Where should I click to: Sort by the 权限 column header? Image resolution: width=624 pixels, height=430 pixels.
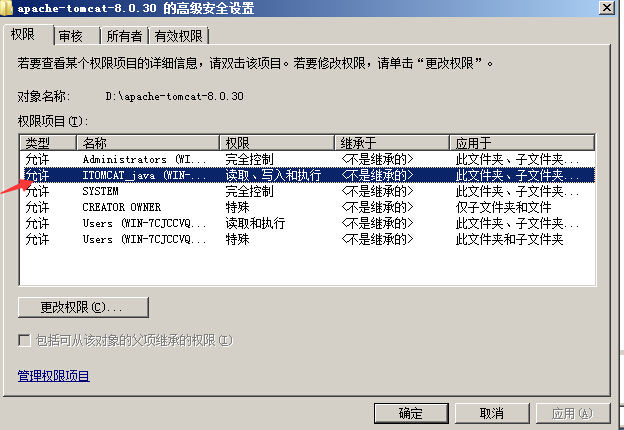pyautogui.click(x=277, y=143)
